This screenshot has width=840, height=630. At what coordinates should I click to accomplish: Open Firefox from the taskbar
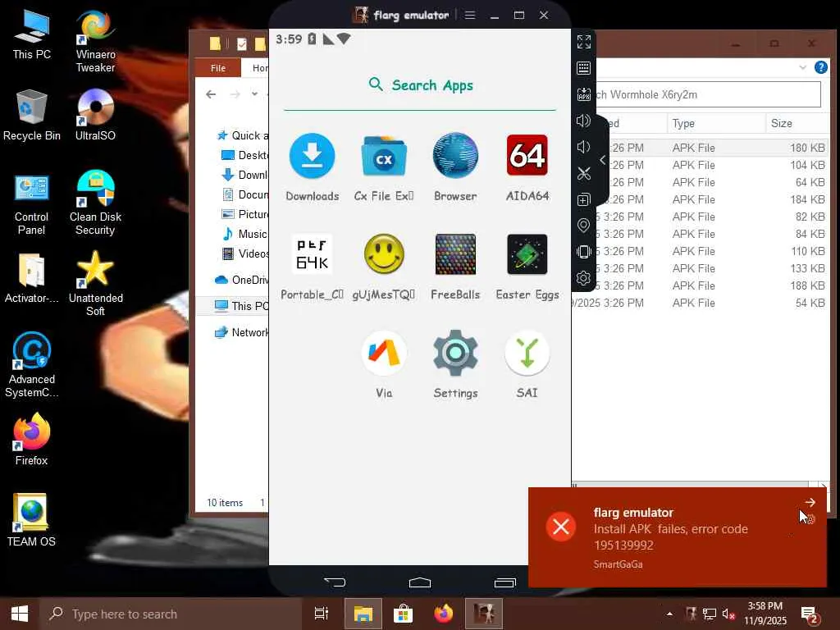coord(444,614)
